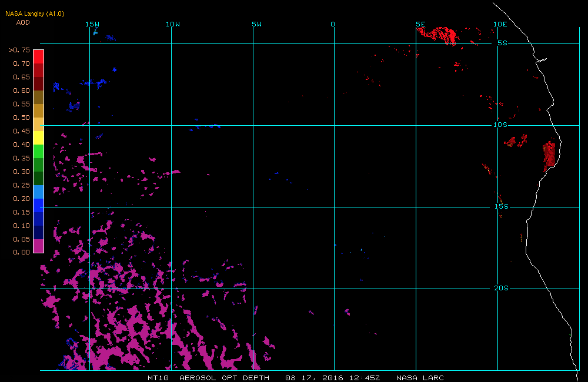This screenshot has width=588, height=382.
Task: Click the orange 0.50 legend band
Action: pos(39,110)
